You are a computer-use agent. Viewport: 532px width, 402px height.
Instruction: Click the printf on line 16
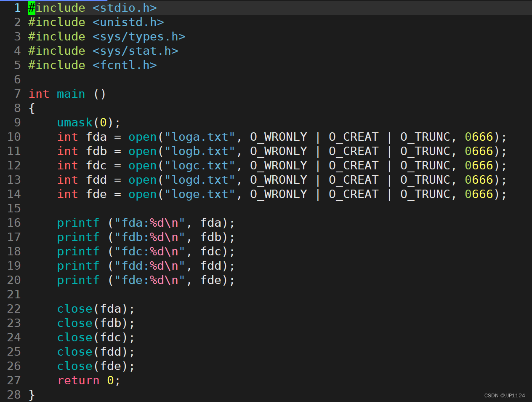pos(78,223)
